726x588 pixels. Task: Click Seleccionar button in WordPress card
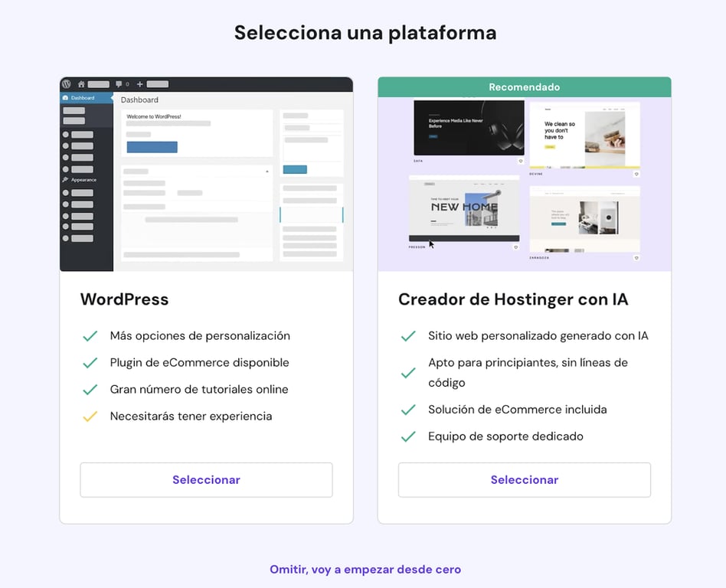[x=206, y=479]
